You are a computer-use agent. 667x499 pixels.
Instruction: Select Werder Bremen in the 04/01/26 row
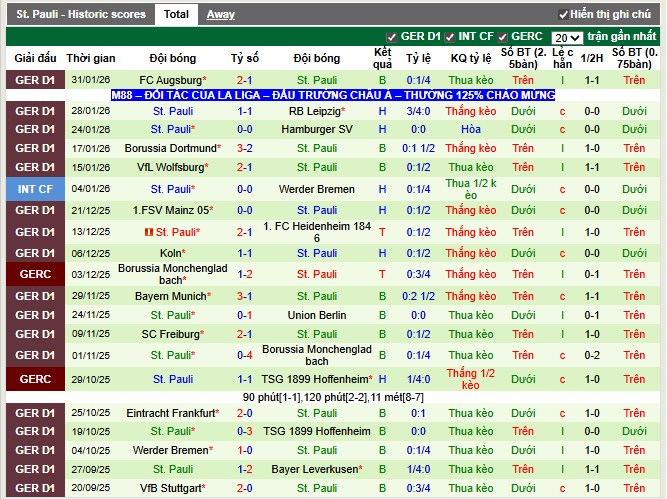pos(317,189)
